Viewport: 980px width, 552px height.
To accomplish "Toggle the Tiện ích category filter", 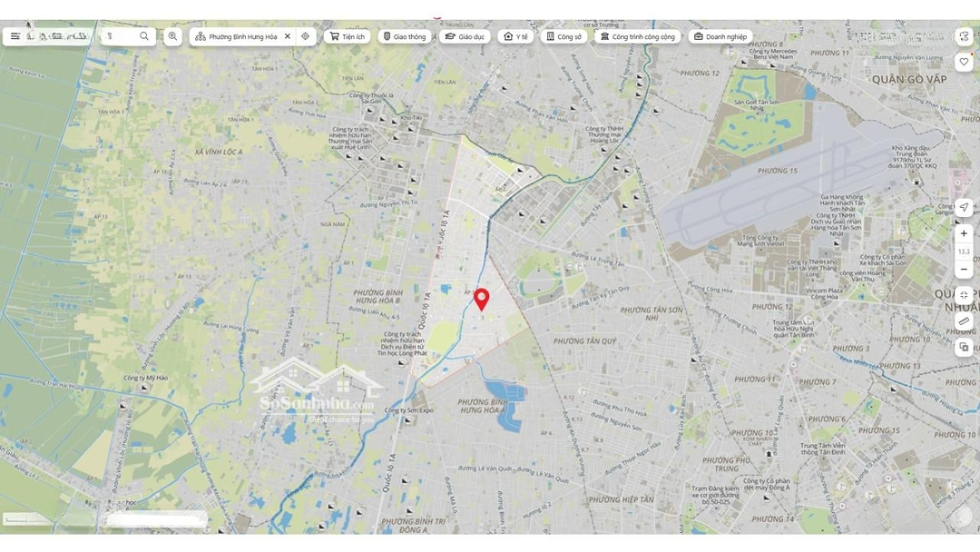I will (x=347, y=36).
